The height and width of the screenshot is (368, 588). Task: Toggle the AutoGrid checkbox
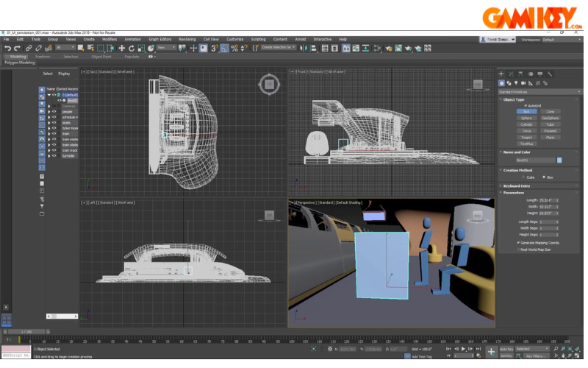526,105
